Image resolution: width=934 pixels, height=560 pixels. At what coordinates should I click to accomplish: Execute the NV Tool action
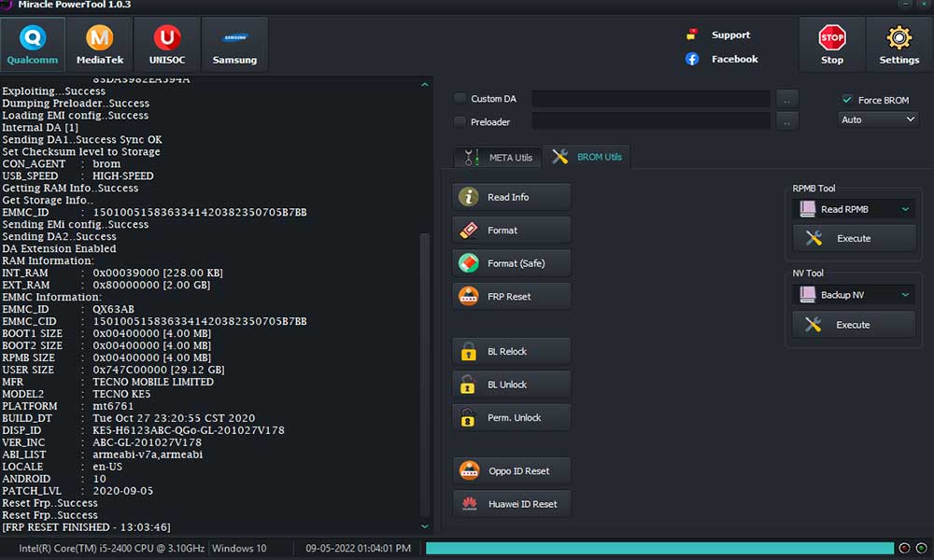point(855,325)
